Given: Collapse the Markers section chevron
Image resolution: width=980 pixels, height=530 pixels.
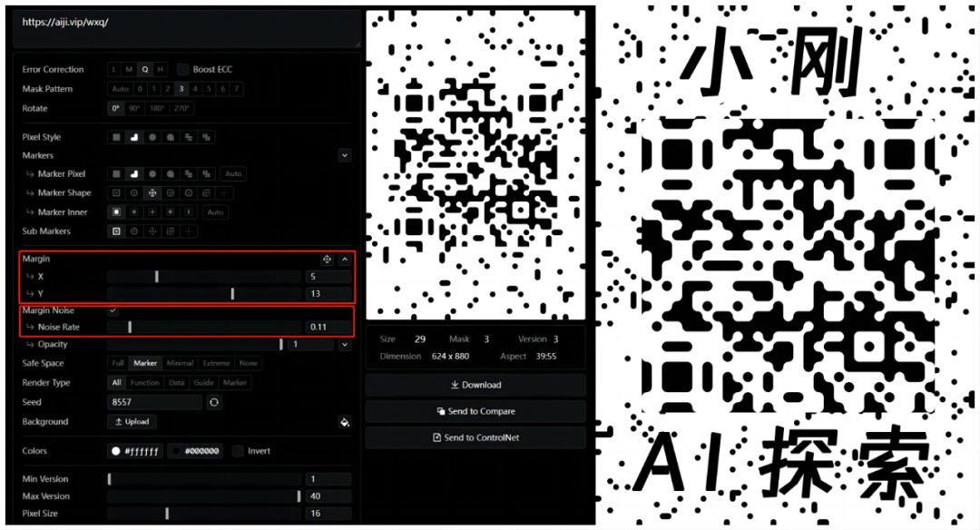Looking at the screenshot, I should (345, 155).
